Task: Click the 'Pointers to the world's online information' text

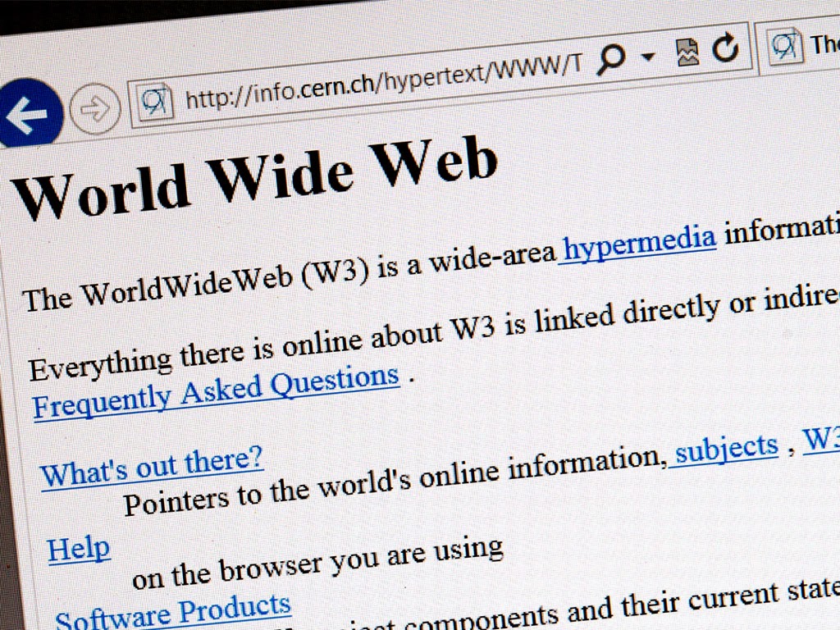Action: 395,481
